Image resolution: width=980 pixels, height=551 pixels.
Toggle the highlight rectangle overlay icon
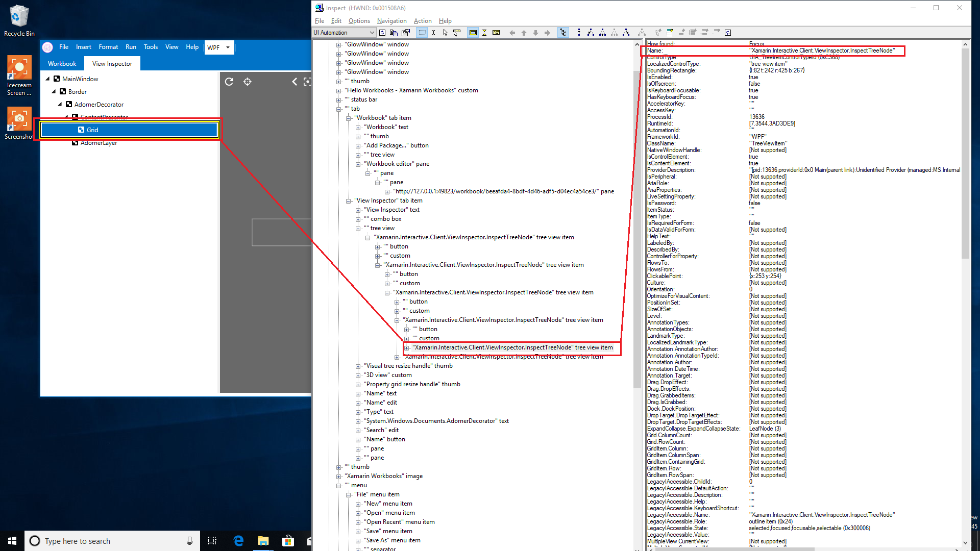474,32
